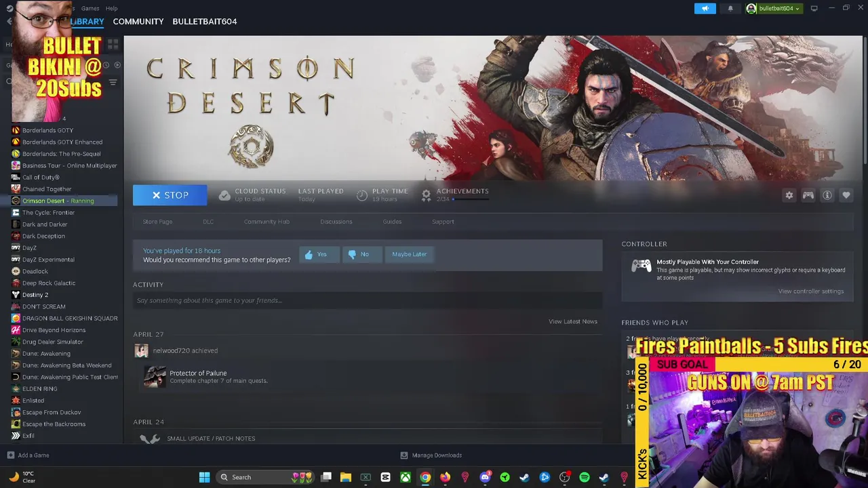The height and width of the screenshot is (488, 868).
Task: Open the Community Hub link
Action: pos(267,222)
